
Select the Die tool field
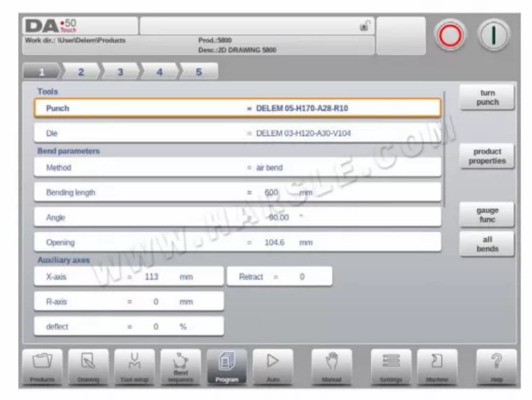(x=237, y=133)
